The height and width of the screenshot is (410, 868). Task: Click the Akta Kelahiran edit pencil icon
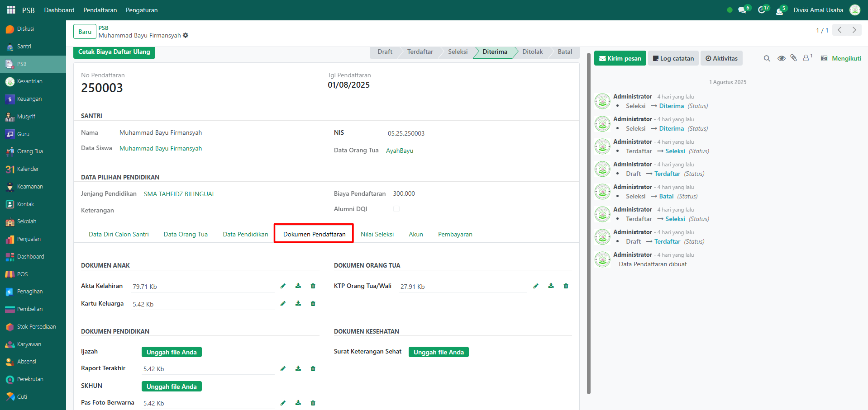coord(283,286)
